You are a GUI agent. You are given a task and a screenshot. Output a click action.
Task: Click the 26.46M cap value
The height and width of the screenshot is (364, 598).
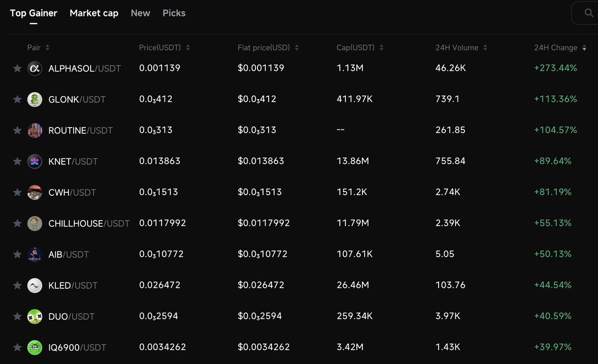(353, 285)
